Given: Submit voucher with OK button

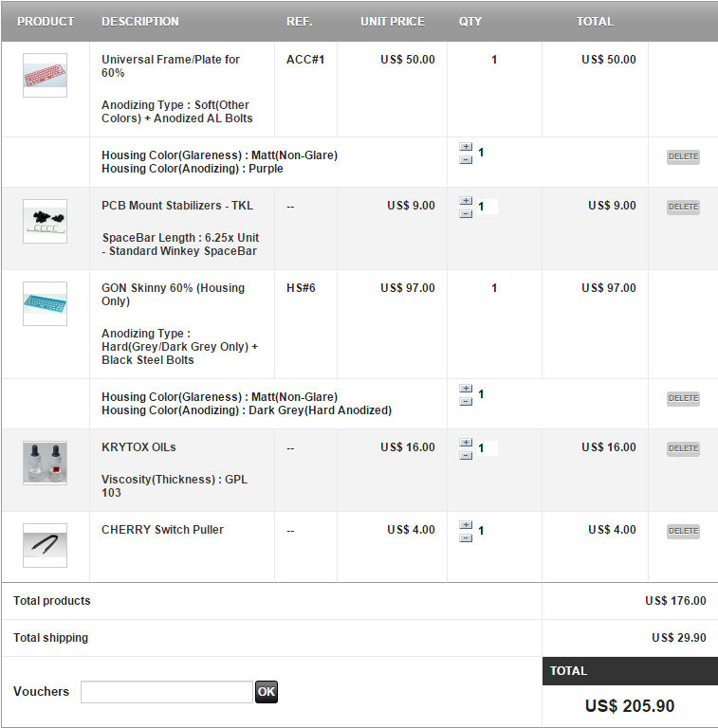Looking at the screenshot, I should click(267, 692).
